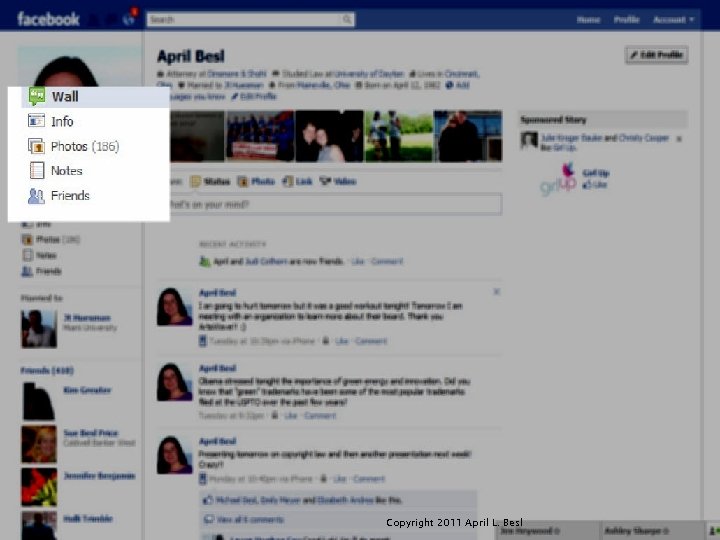Viewport: 720px width, 540px height.
Task: Click the avatar beside the Obama post
Action: pyautogui.click(x=174, y=382)
